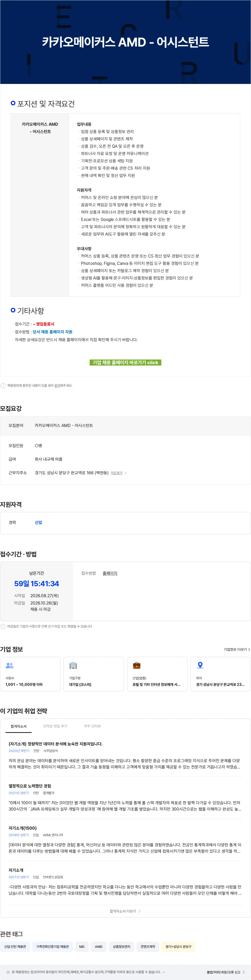Click the chevron beside 기업정보 더보기

click(x=249, y=649)
